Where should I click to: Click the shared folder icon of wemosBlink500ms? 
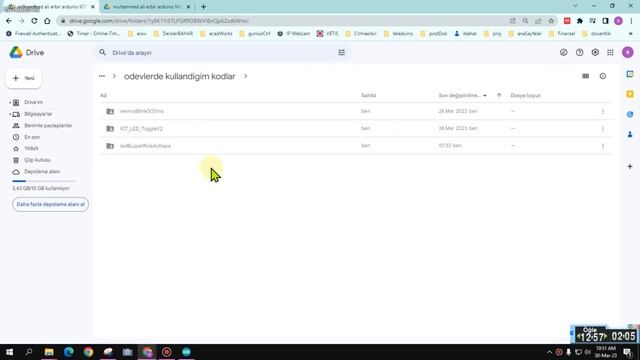click(x=110, y=111)
